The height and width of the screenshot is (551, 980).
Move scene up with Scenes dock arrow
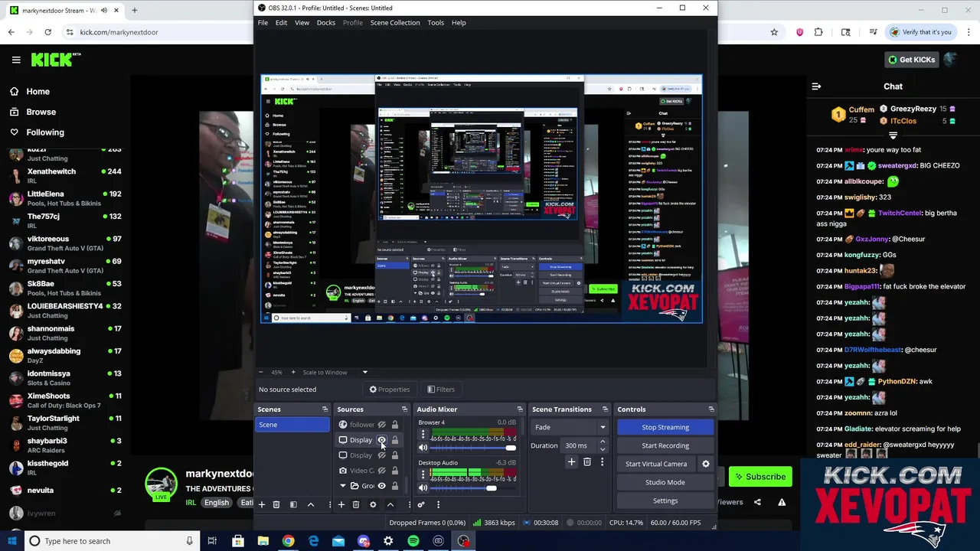(x=310, y=504)
